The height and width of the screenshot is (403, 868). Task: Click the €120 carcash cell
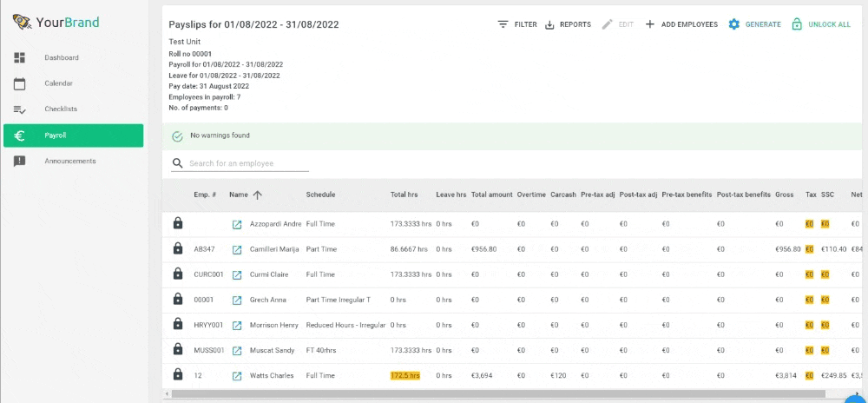[558, 375]
